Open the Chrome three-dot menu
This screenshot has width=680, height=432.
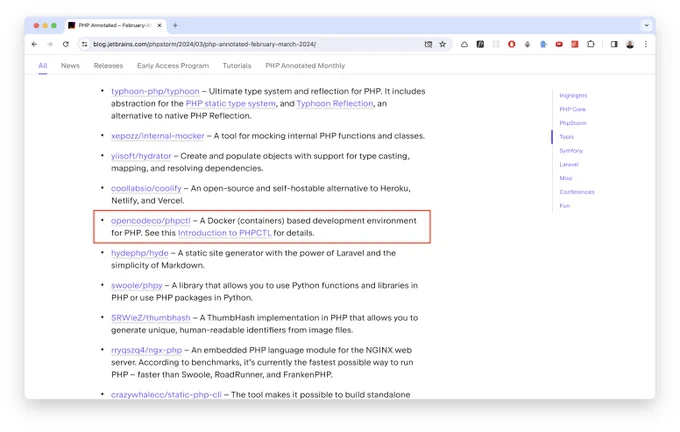[x=646, y=44]
